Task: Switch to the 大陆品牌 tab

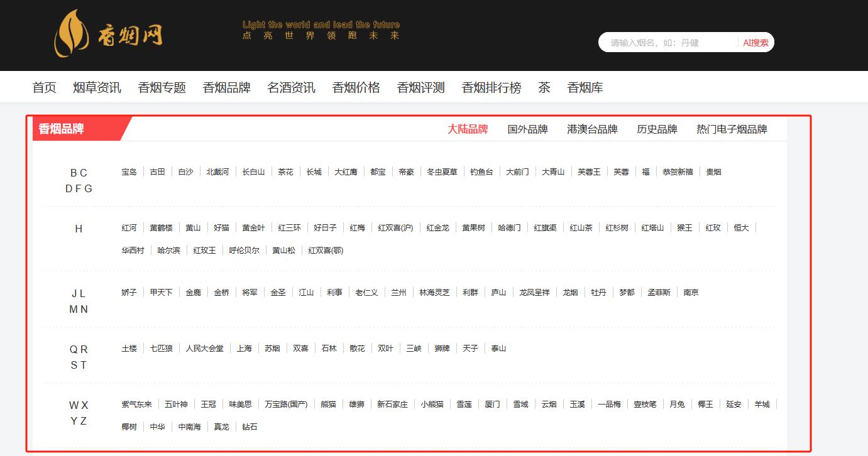Action: [468, 129]
